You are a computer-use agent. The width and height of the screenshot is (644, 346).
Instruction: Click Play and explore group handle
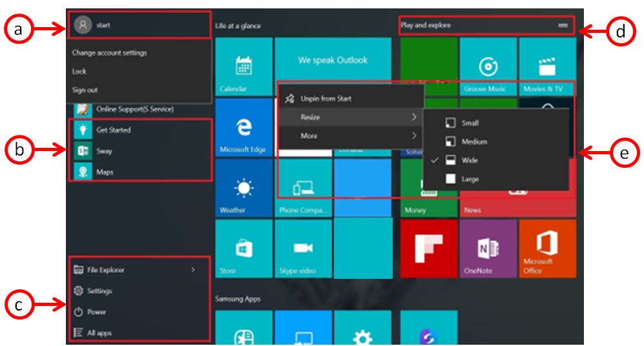pyautogui.click(x=563, y=25)
